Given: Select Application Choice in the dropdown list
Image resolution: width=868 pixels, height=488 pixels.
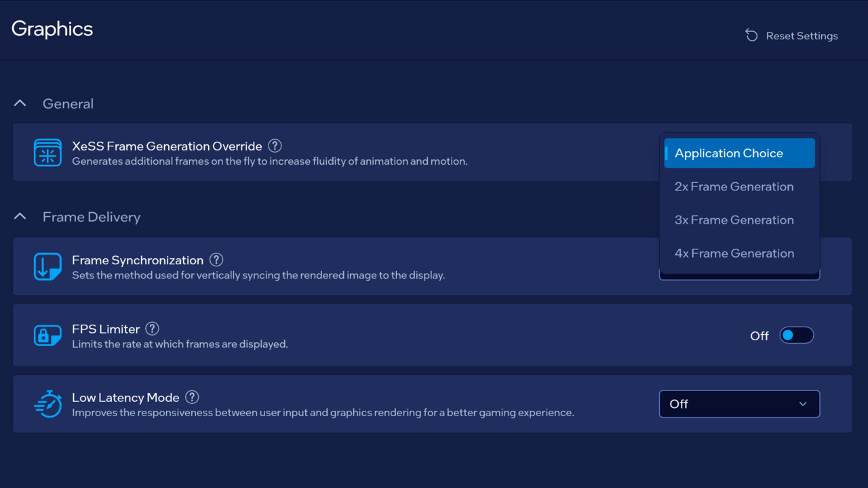Looking at the screenshot, I should (x=739, y=153).
